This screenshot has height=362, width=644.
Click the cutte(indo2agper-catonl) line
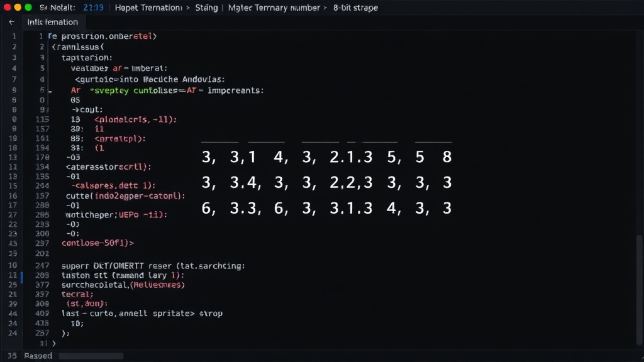(x=126, y=196)
